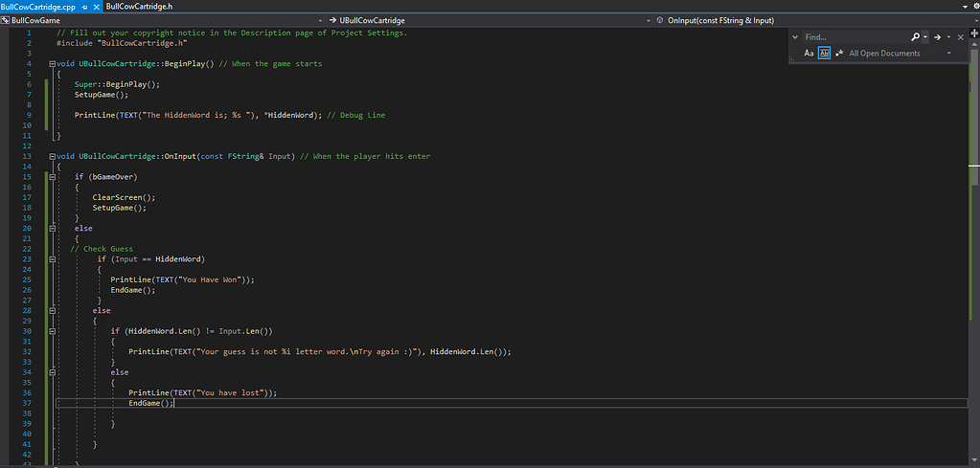Toggle Match case (Aa) in Find panel

coord(809,54)
